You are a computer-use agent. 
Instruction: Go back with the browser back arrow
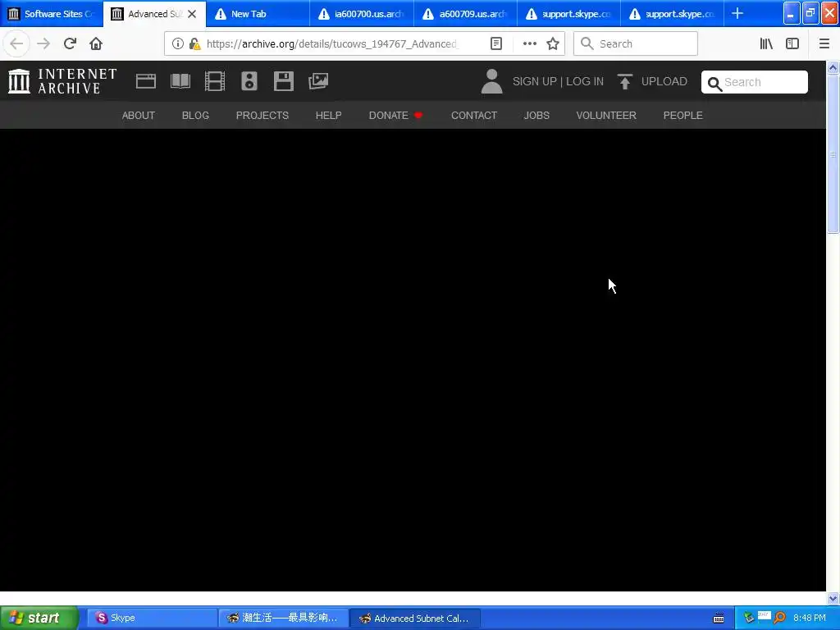click(x=16, y=43)
